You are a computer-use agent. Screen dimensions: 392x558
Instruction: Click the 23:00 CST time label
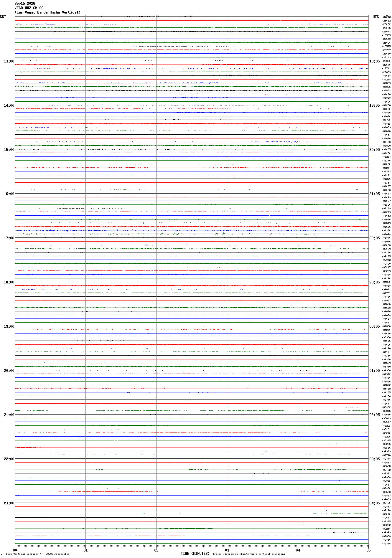tap(9, 503)
